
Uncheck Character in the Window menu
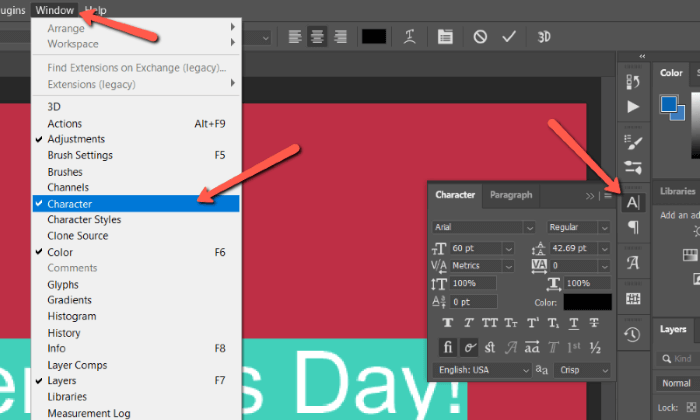[70, 203]
